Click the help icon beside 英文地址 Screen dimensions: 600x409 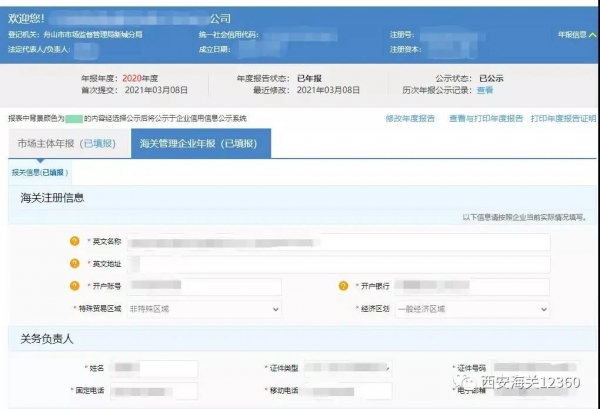click(x=74, y=264)
